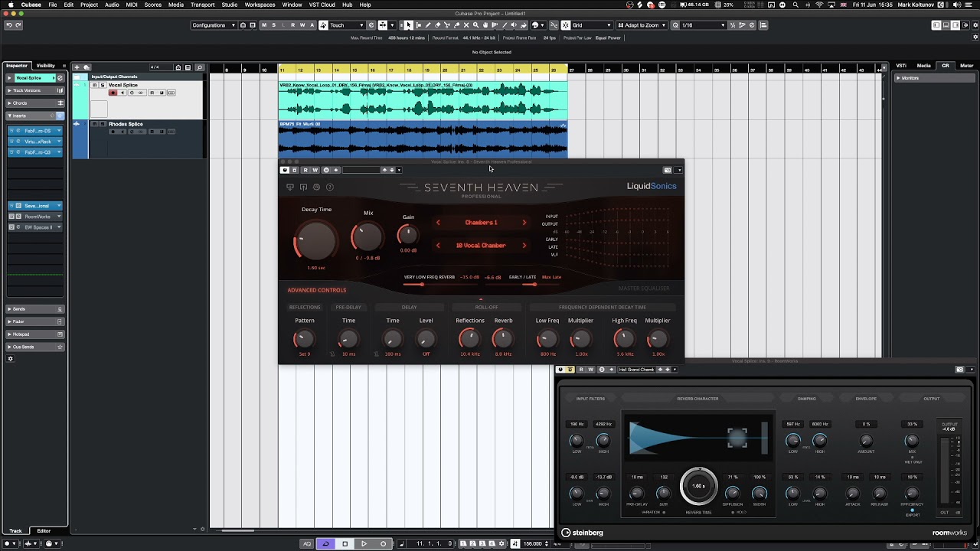
Task: Click the Cycle loop button in transport
Action: pos(325,543)
